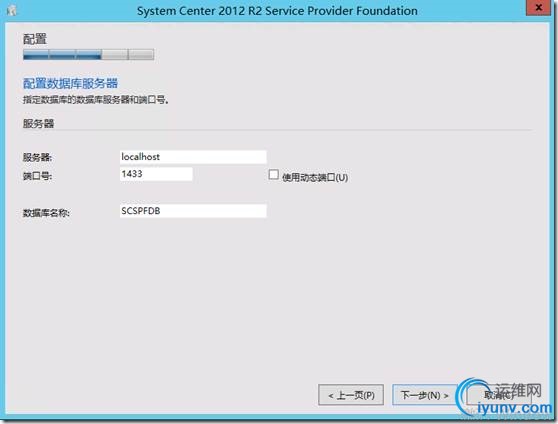Click the 数据库名称: field label

(46, 213)
